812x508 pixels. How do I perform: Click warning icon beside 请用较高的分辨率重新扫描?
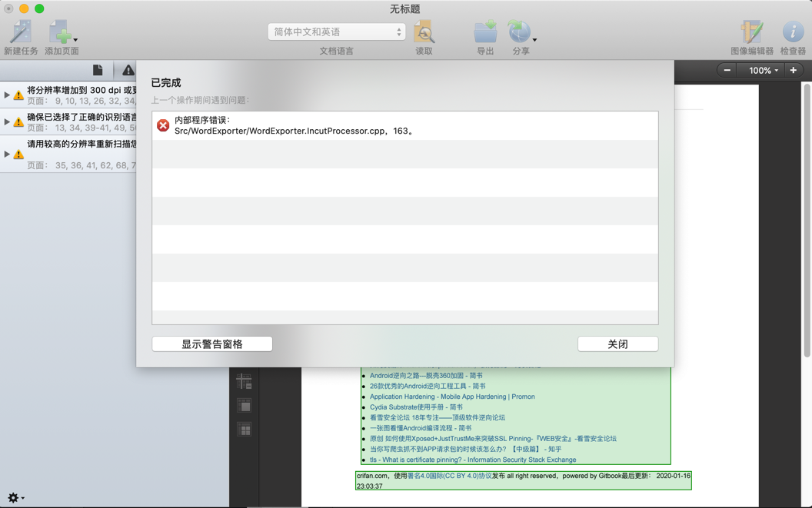tap(18, 154)
